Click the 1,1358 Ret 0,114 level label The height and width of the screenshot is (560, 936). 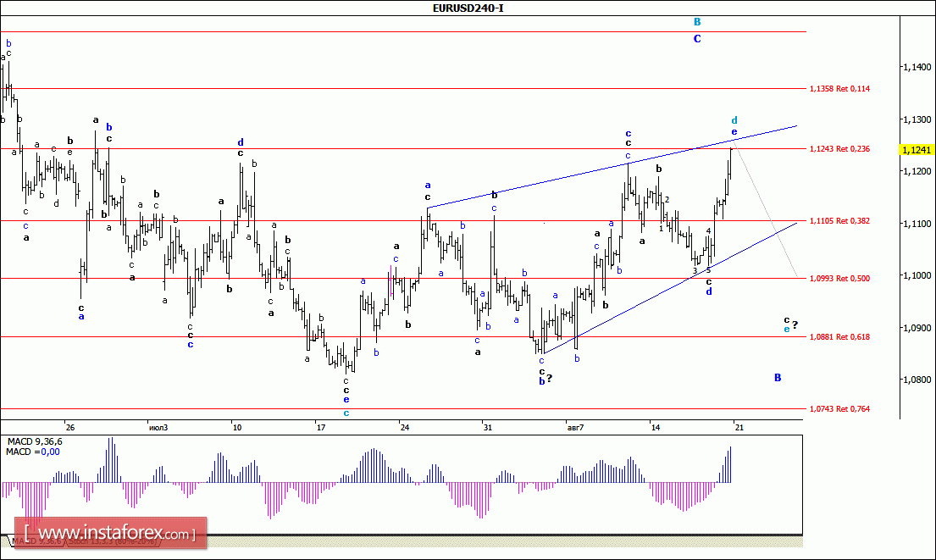tap(839, 88)
